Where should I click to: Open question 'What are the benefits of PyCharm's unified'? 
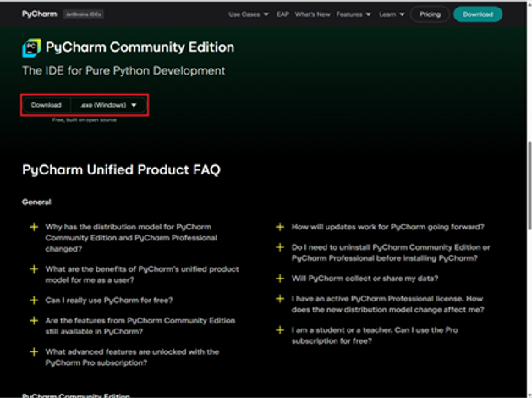(x=142, y=274)
